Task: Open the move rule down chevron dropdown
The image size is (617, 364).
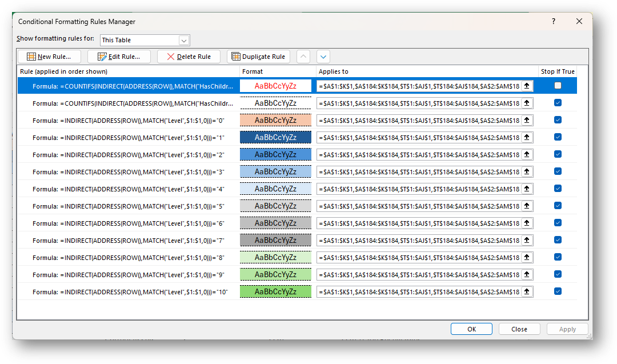Action: (323, 57)
